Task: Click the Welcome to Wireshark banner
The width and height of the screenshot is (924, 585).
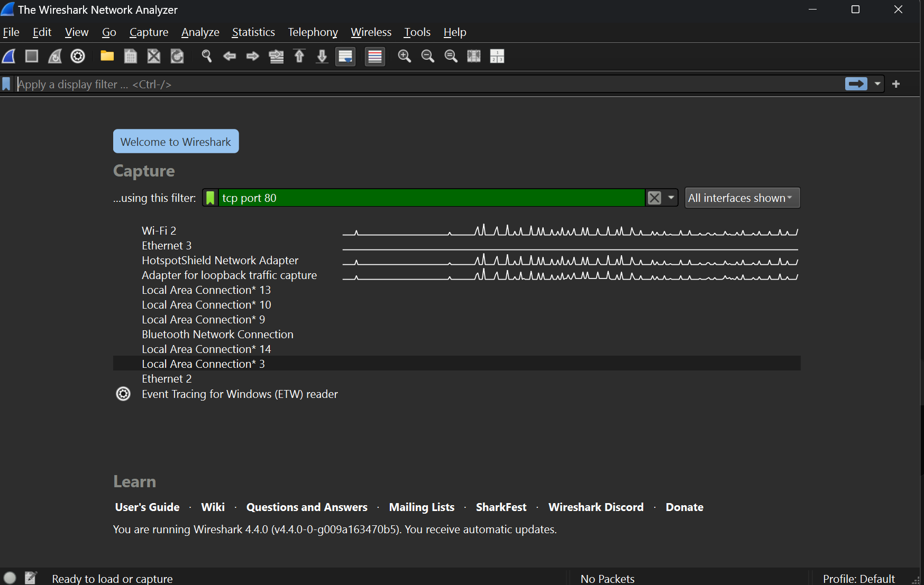Action: pyautogui.click(x=176, y=142)
